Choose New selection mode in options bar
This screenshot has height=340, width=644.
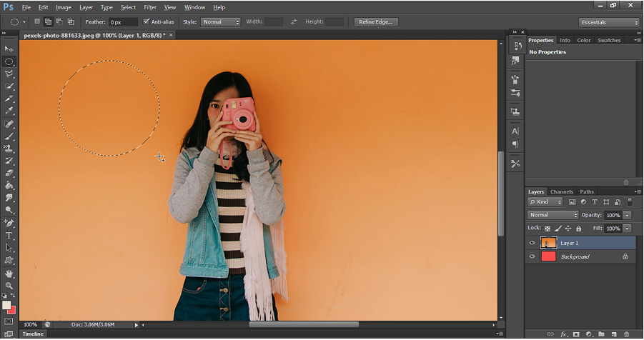(37, 21)
